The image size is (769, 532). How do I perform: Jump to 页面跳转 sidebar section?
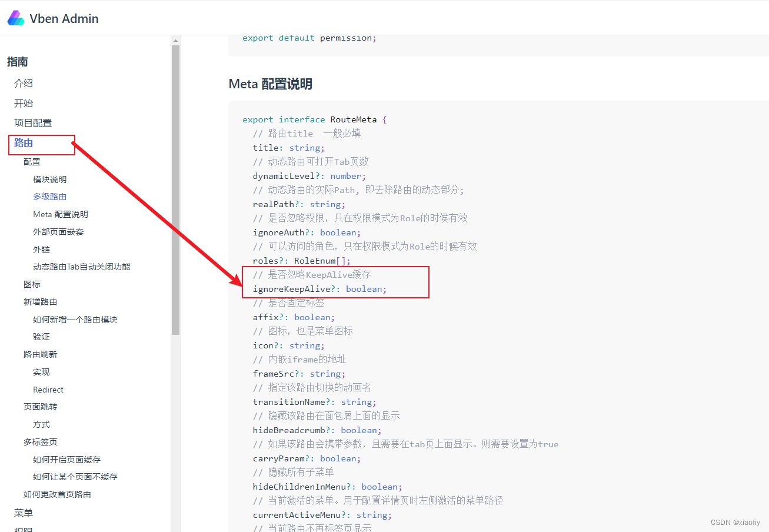point(40,407)
